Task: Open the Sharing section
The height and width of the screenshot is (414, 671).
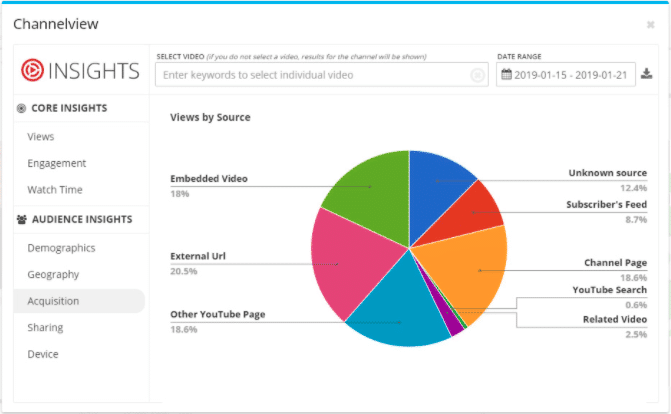Action: [45, 328]
